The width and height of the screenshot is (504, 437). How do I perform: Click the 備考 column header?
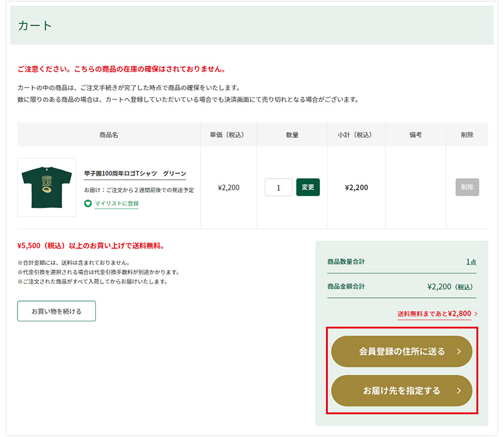(x=415, y=135)
